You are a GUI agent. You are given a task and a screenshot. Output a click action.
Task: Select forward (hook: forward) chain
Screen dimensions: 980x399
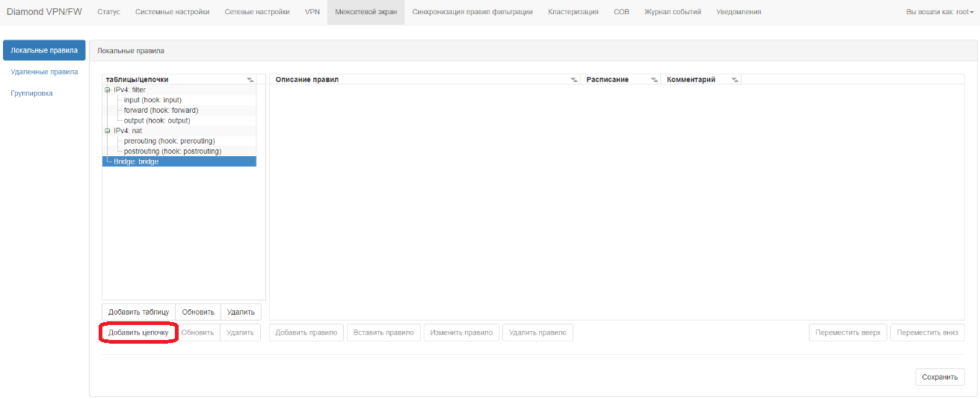tap(161, 111)
